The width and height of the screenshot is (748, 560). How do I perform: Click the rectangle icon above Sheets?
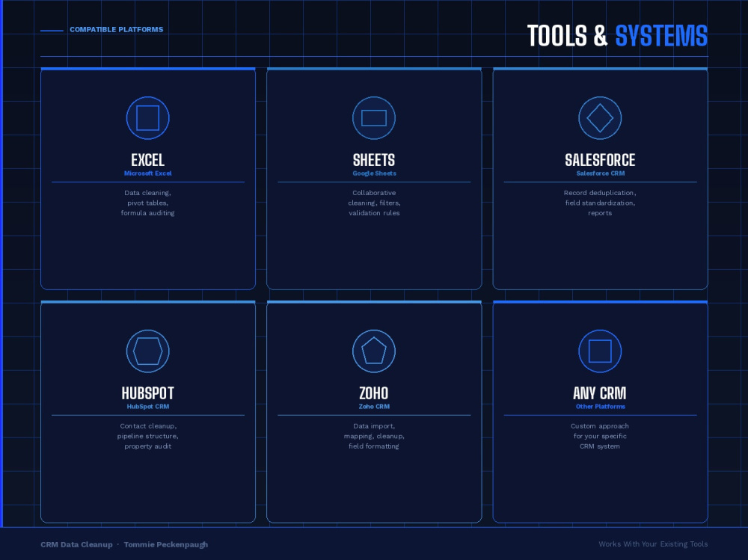(374, 118)
